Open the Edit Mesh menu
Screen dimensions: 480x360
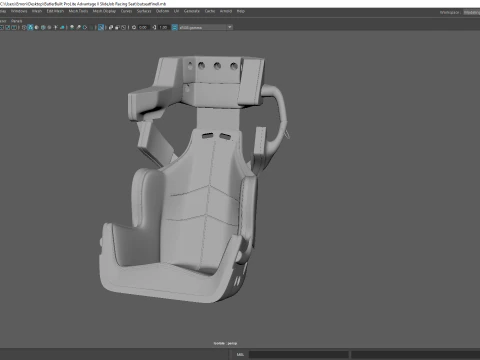tap(55, 11)
